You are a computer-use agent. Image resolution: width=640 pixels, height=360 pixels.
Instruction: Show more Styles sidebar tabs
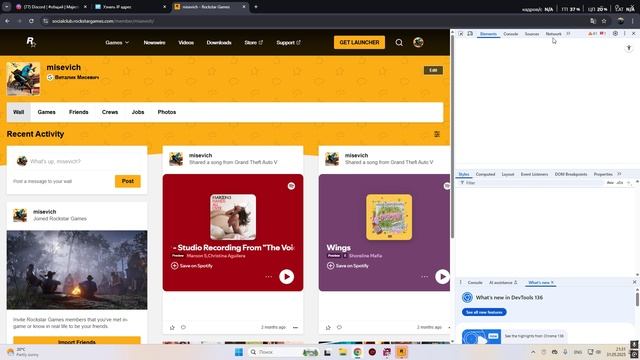(x=619, y=174)
